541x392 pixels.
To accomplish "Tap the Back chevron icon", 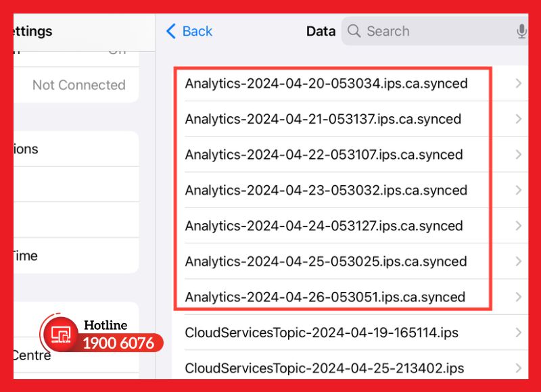I will pos(170,31).
